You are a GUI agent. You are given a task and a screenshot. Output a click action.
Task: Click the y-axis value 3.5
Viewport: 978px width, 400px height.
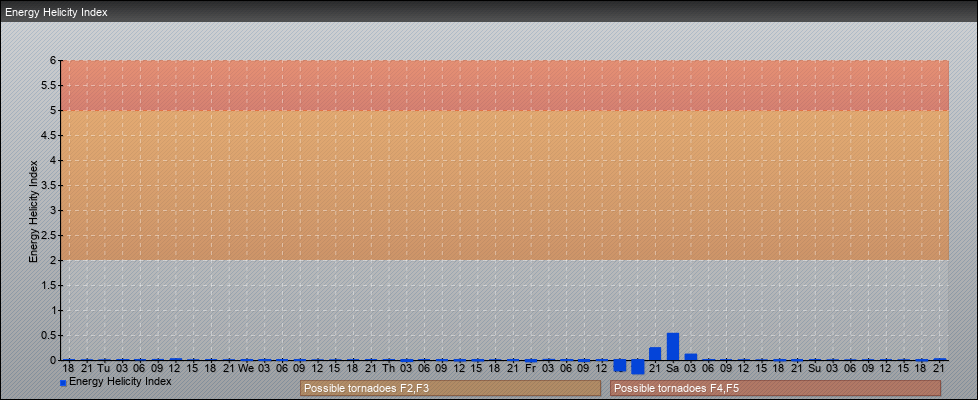pyautogui.click(x=49, y=185)
